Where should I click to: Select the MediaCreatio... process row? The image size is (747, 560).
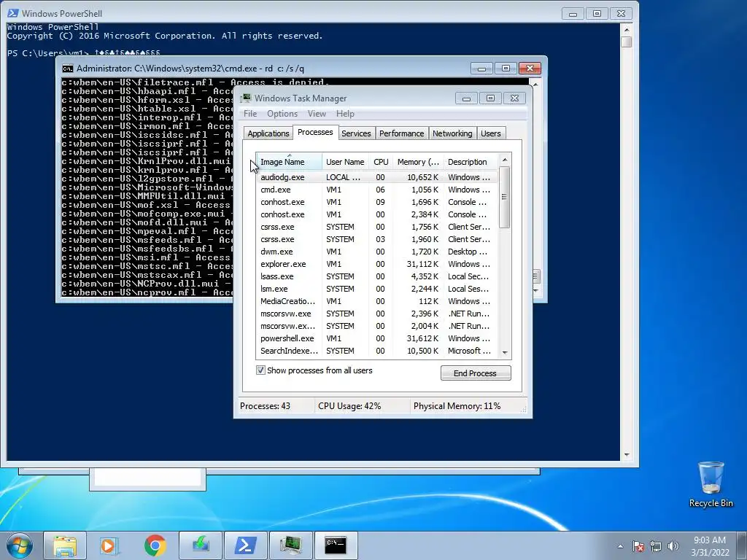click(377, 301)
